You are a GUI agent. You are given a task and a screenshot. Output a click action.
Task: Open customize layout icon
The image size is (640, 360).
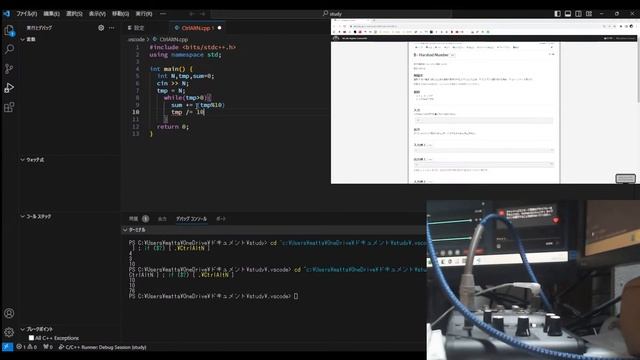coord(589,13)
